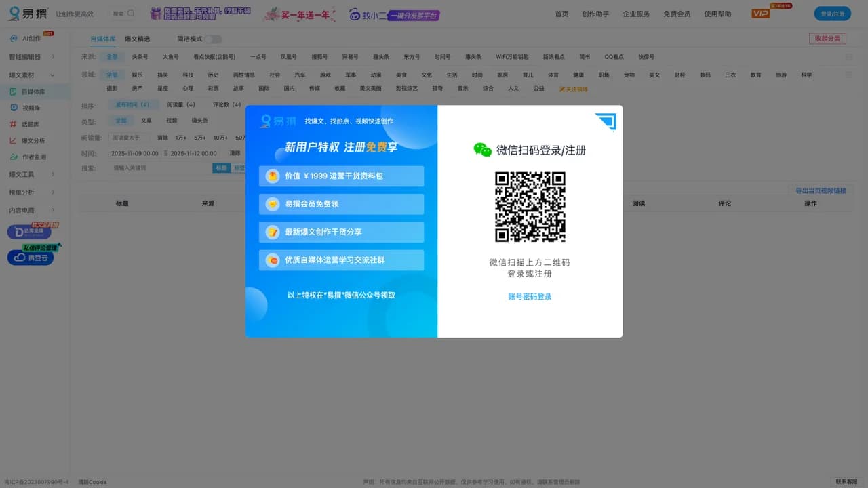
Task: Sort by 评论数 descending
Action: coord(227,105)
